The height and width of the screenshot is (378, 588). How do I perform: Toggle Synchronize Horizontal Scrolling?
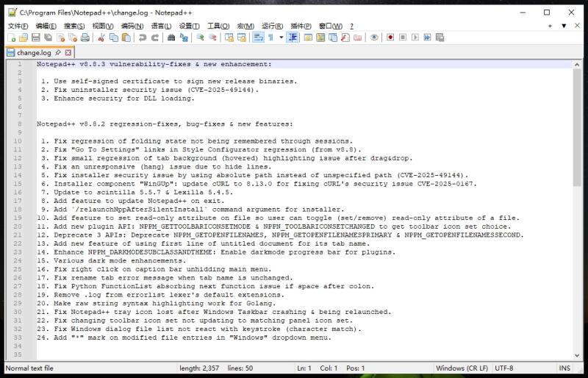point(242,38)
